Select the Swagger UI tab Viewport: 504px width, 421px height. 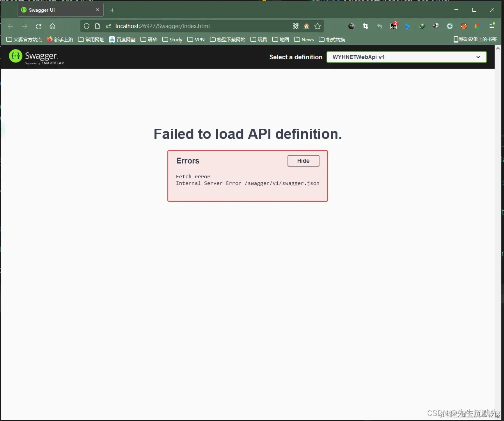60,10
